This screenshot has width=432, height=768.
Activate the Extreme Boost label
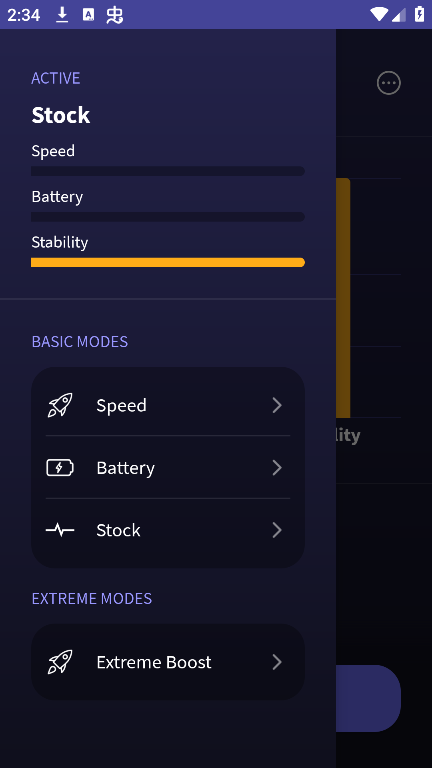pos(154,662)
